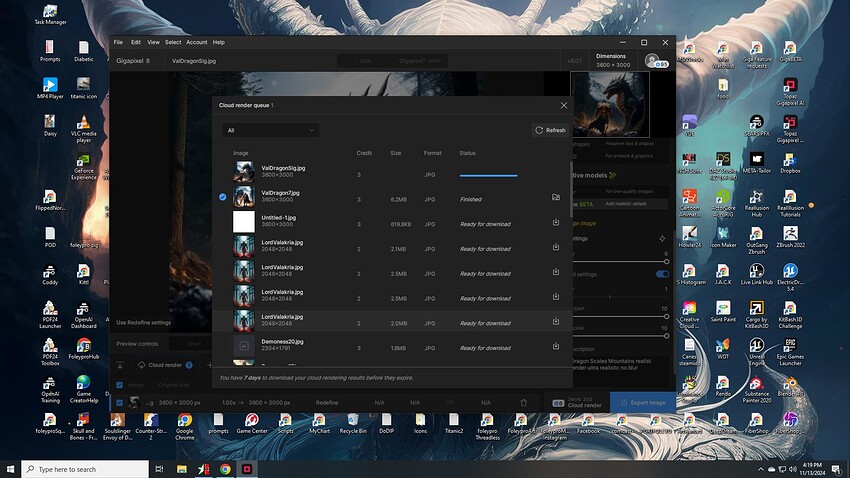Open the Help menu

[x=218, y=42]
